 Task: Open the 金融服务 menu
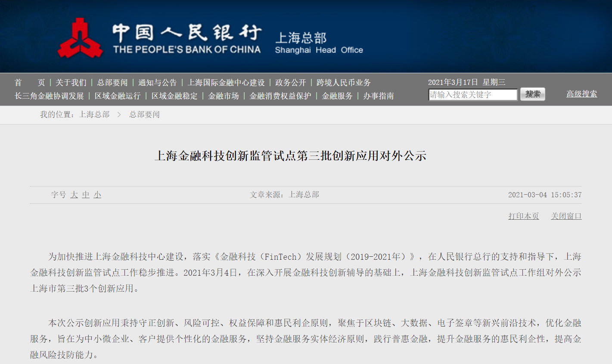tap(336, 96)
